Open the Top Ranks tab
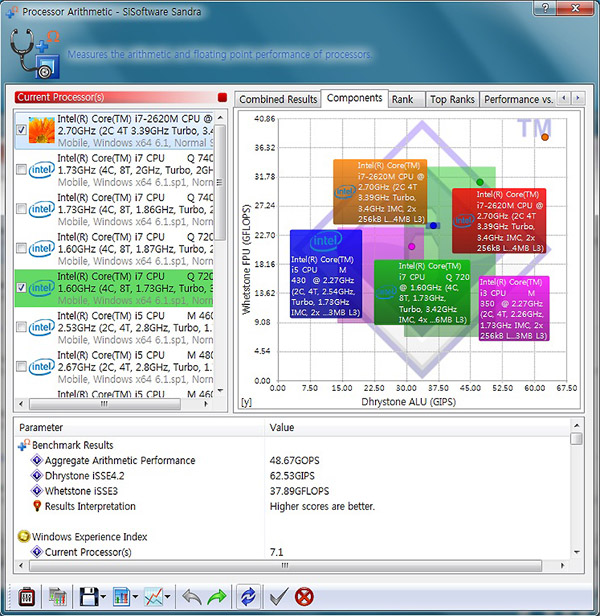The height and width of the screenshot is (616, 600). (452, 99)
